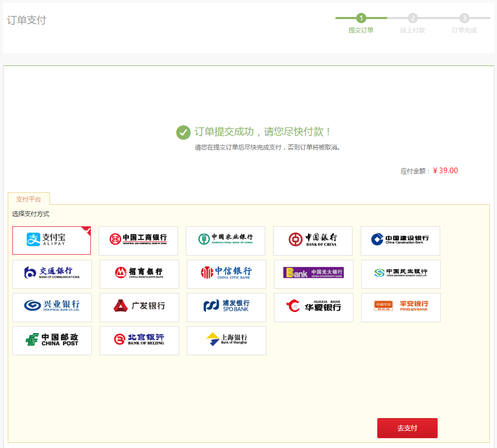Viewport: 497px width, 448px height.
Task: Choose 中信银行 China CITIC Bank
Action: 227,274
